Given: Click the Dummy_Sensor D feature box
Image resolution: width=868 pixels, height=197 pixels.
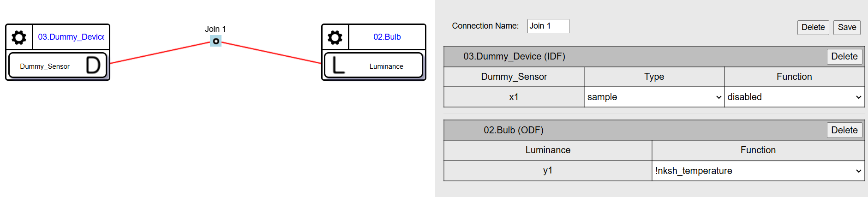Looking at the screenshot, I should point(58,66).
